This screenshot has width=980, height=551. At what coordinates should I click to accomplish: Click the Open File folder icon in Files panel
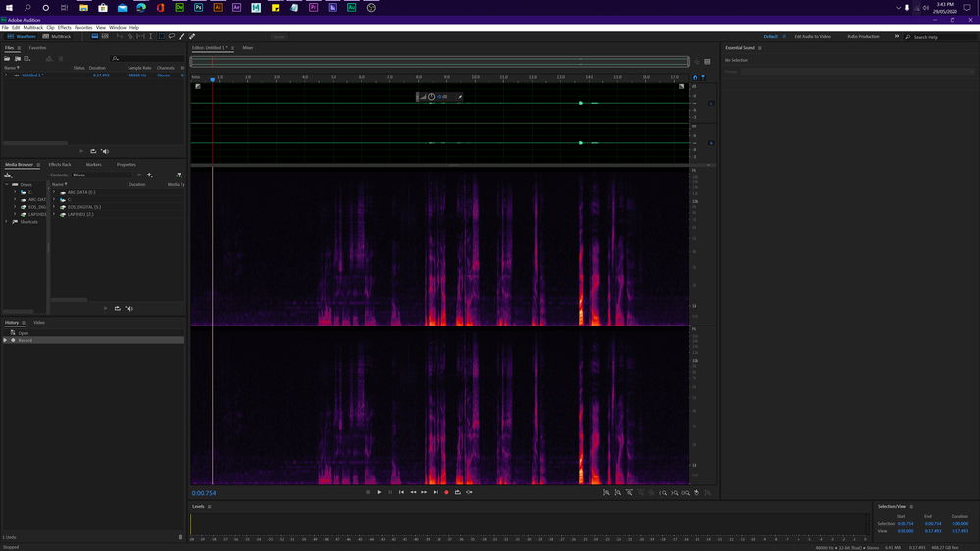point(7,59)
